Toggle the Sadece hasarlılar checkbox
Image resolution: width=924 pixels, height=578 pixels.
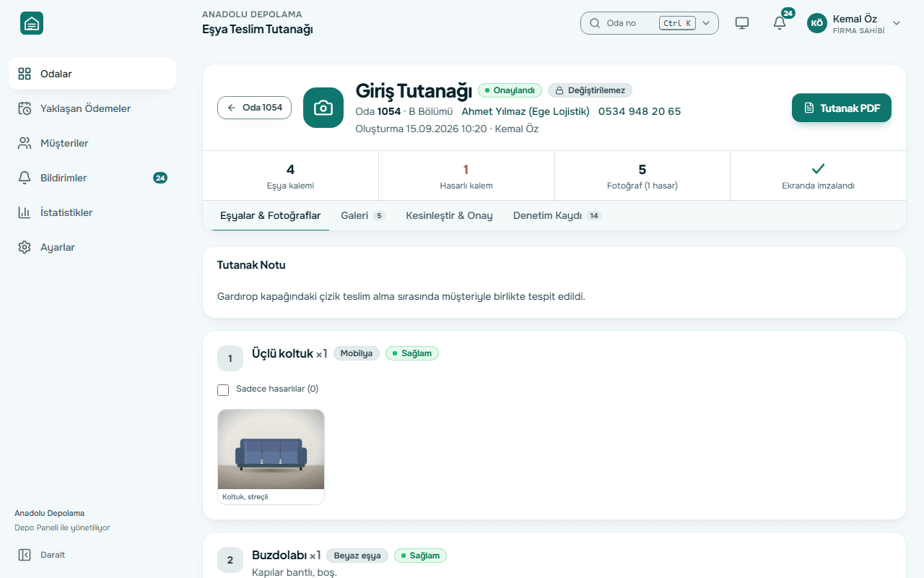tap(223, 390)
